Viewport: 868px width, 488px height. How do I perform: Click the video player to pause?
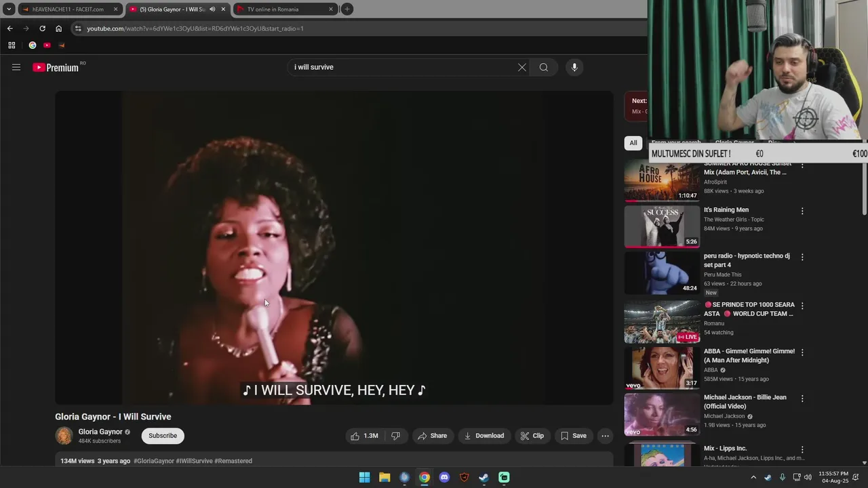click(334, 248)
